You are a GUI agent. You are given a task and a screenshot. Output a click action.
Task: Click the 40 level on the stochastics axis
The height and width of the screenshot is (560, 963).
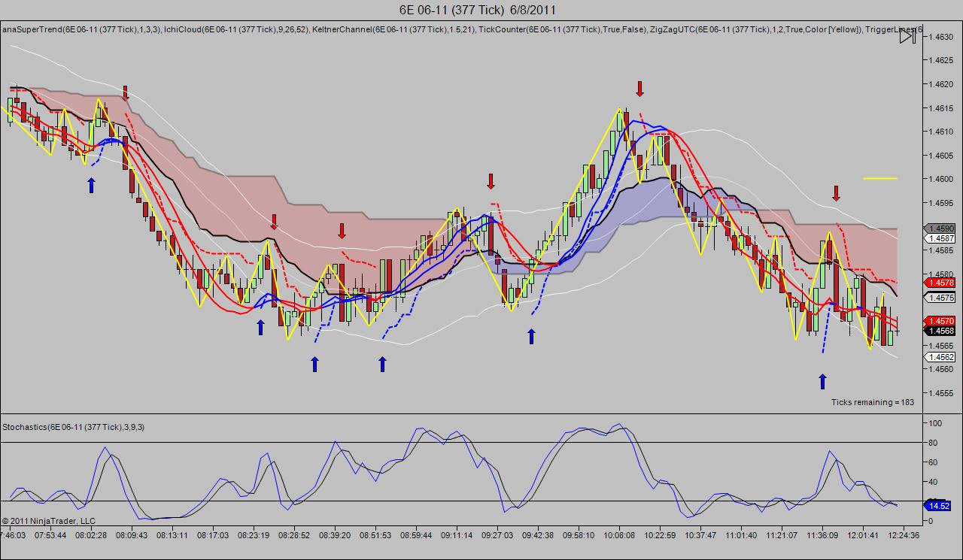(934, 482)
